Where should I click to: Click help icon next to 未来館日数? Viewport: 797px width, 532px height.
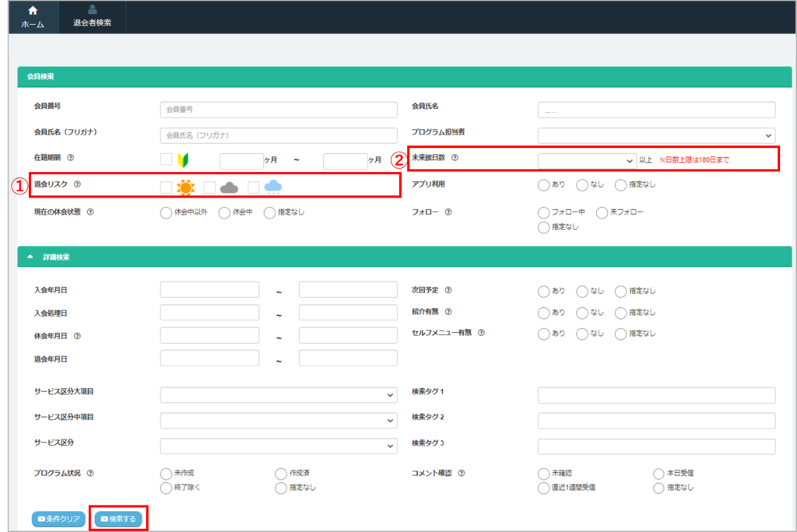455,158
